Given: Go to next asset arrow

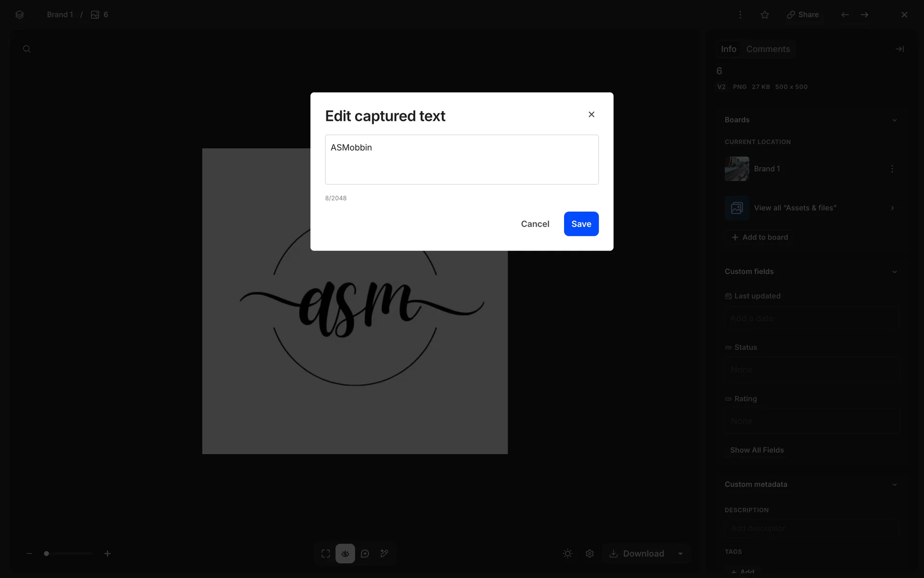Looking at the screenshot, I should pos(864,15).
